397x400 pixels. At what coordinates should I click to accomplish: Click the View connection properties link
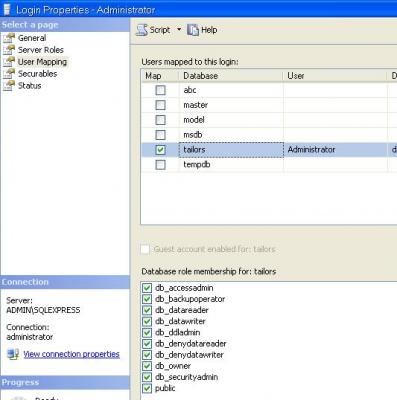(x=71, y=354)
